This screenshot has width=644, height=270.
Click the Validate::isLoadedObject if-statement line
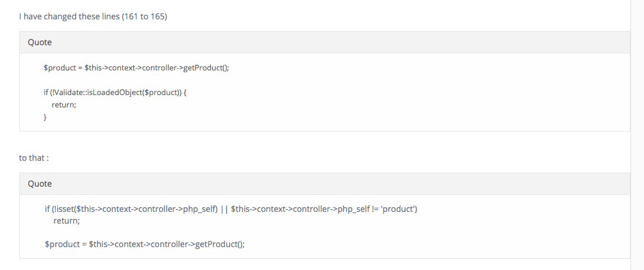(115, 92)
